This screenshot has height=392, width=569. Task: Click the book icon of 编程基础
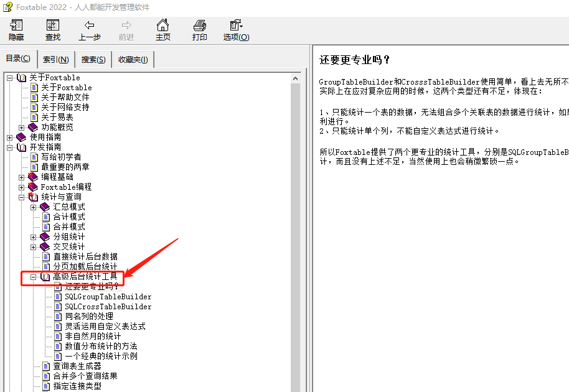(33, 177)
